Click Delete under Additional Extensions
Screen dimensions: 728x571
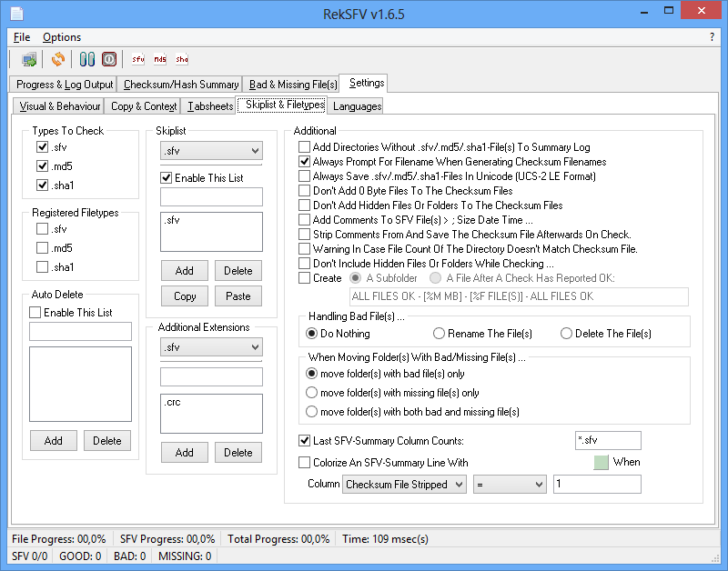click(238, 452)
